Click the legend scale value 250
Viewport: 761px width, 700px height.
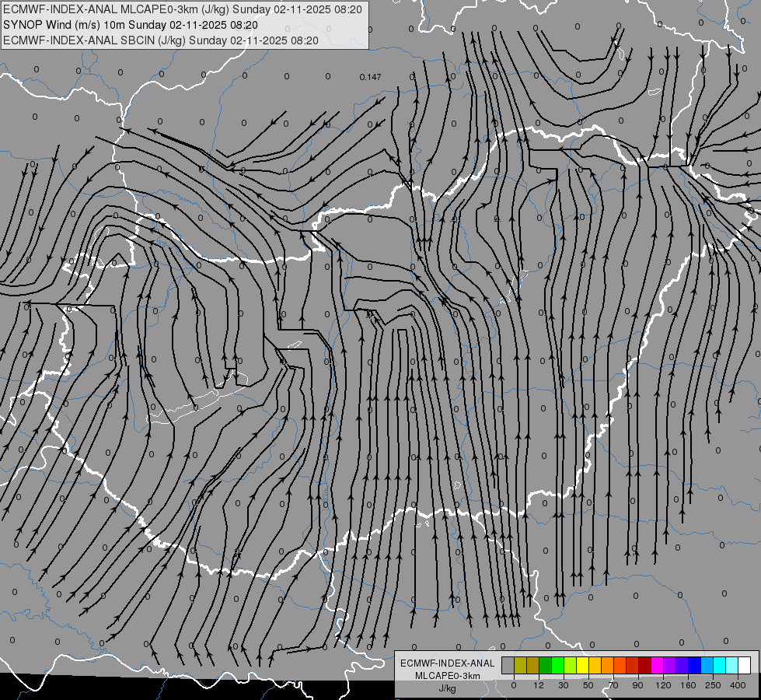point(713,685)
